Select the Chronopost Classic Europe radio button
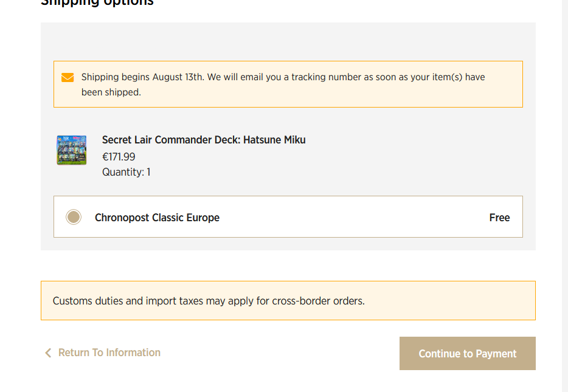Image resolution: width=568 pixels, height=392 pixels. 74,217
